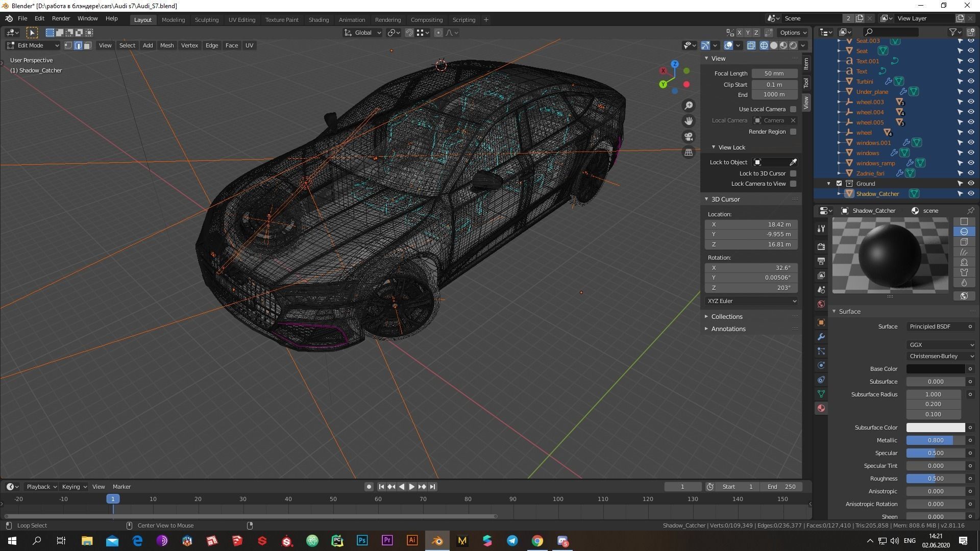
Task: Open the View Layer properties tab
Action: pos(821,275)
